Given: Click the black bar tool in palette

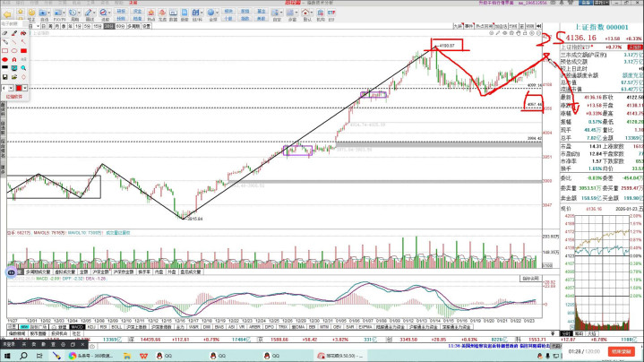Looking at the screenshot, I should (x=5, y=68).
